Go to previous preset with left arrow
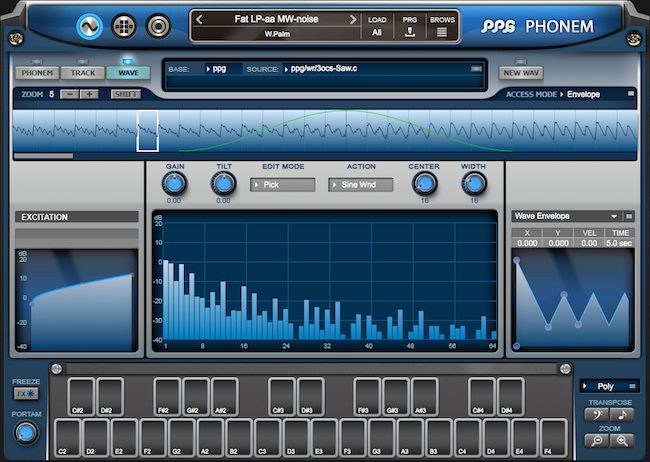The image size is (650, 462). click(199, 19)
